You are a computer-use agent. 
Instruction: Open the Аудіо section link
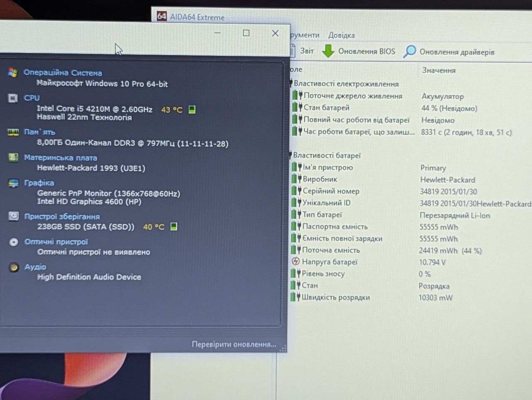tap(35, 267)
